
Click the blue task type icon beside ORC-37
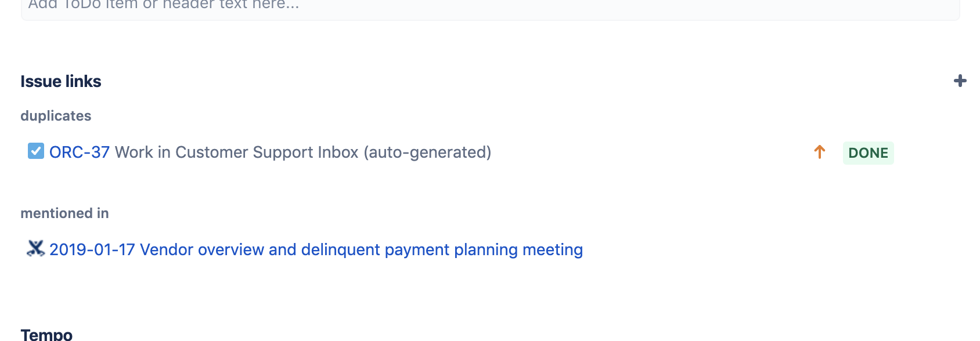[36, 151]
